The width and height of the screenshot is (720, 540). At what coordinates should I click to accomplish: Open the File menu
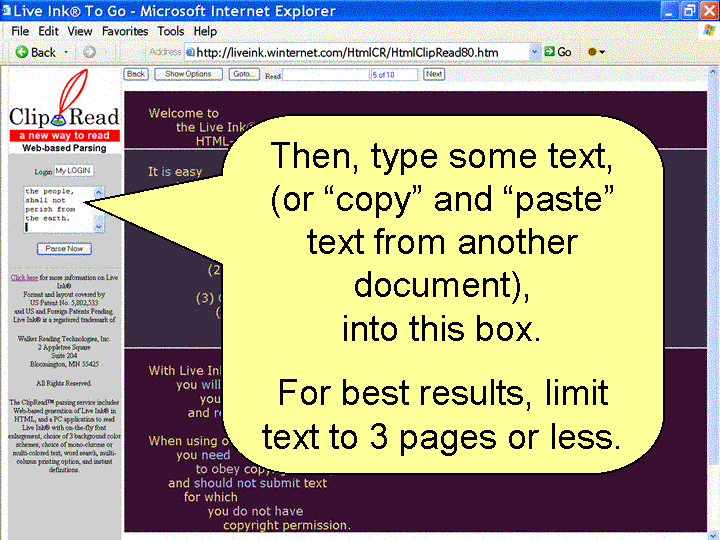point(20,31)
